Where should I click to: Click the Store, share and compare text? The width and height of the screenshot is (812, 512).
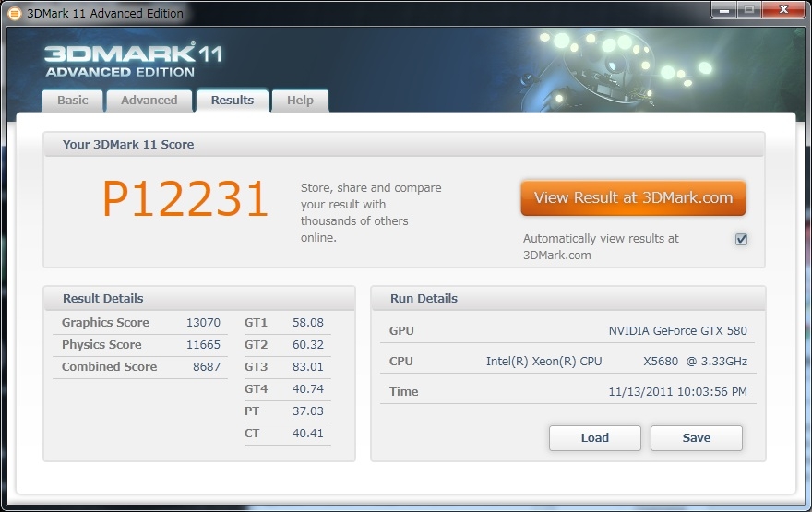[371, 213]
